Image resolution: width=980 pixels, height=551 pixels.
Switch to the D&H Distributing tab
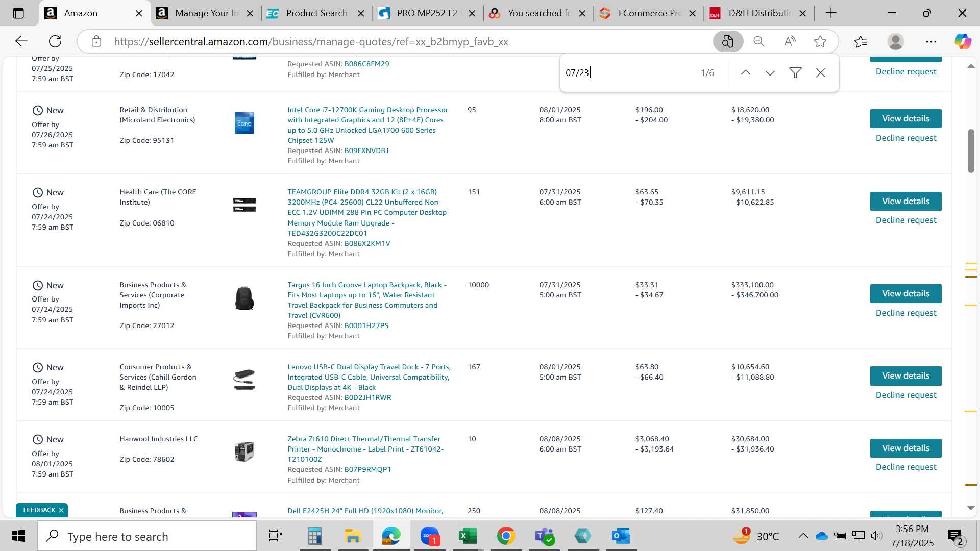click(x=759, y=13)
